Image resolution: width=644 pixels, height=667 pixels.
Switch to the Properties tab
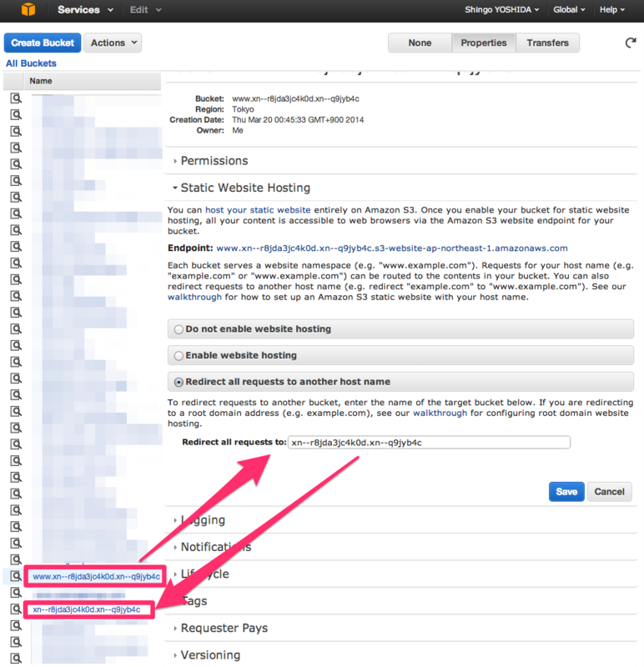[484, 43]
